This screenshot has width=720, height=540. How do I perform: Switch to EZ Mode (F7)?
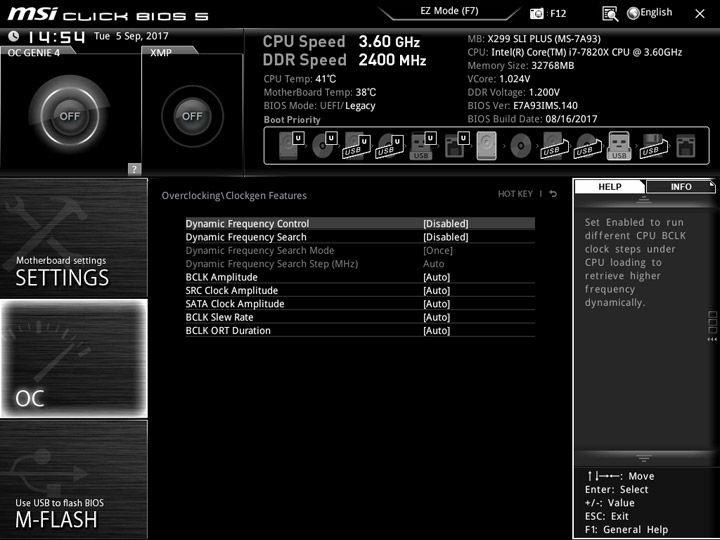pos(450,11)
